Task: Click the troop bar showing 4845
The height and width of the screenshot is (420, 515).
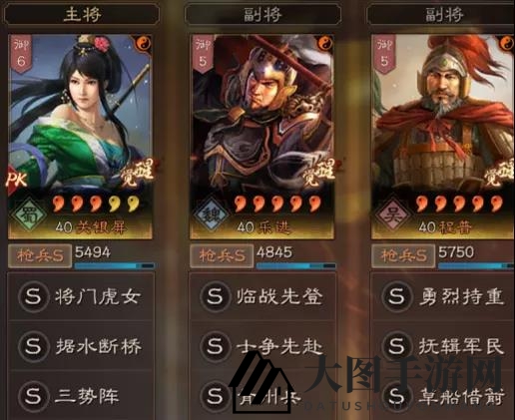Action: [x=296, y=265]
